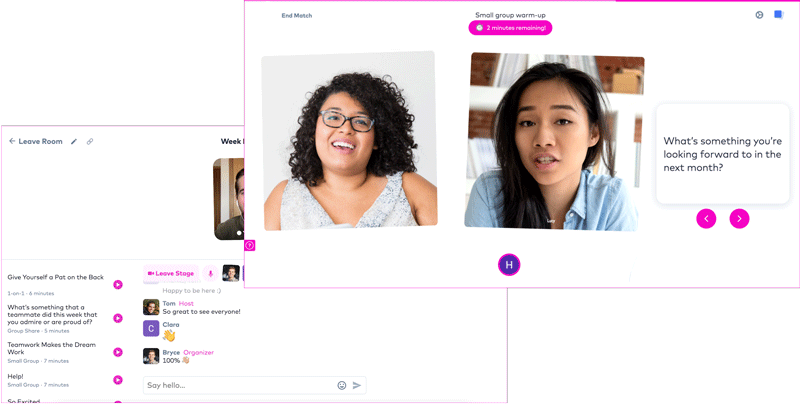Click the Organizer label next to Bryce
Image resolution: width=800 pixels, height=404 pixels.
(x=198, y=352)
